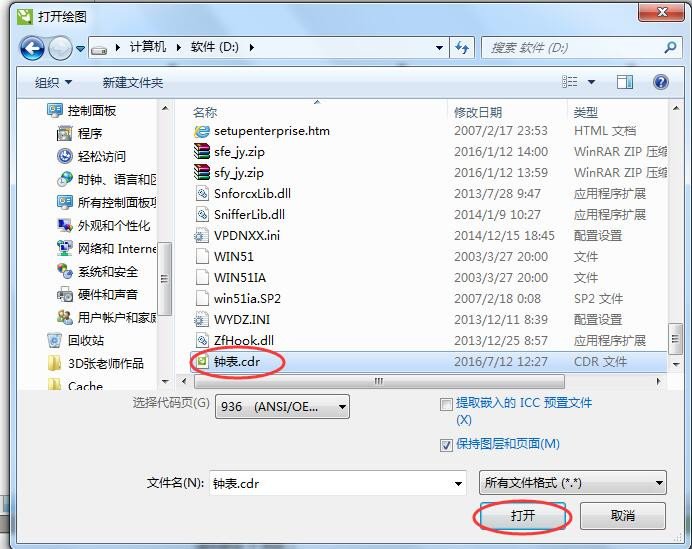Select the setupenterprise.htm file icon

[202, 131]
